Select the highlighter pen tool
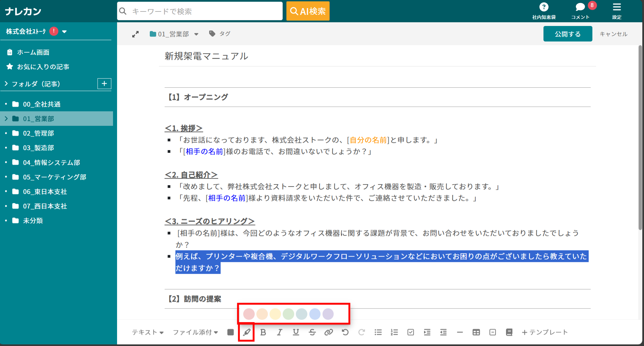 tap(247, 332)
